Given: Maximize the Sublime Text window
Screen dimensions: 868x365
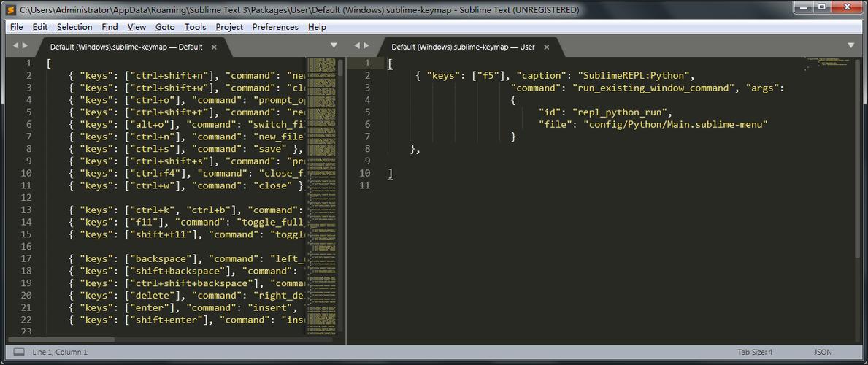Looking at the screenshot, I should coord(822,7).
